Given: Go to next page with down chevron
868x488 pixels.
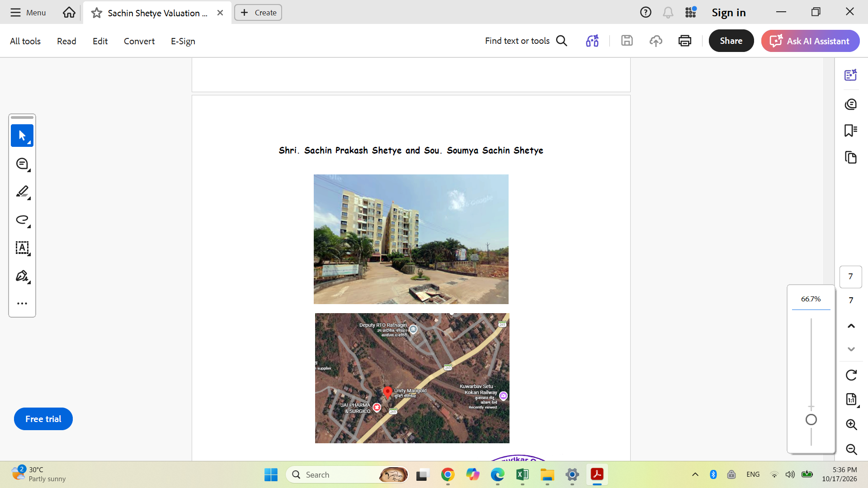Looking at the screenshot, I should click(851, 349).
